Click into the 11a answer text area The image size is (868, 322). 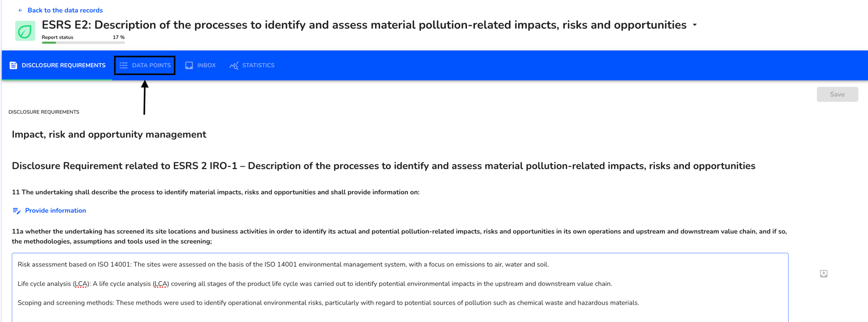click(x=400, y=287)
